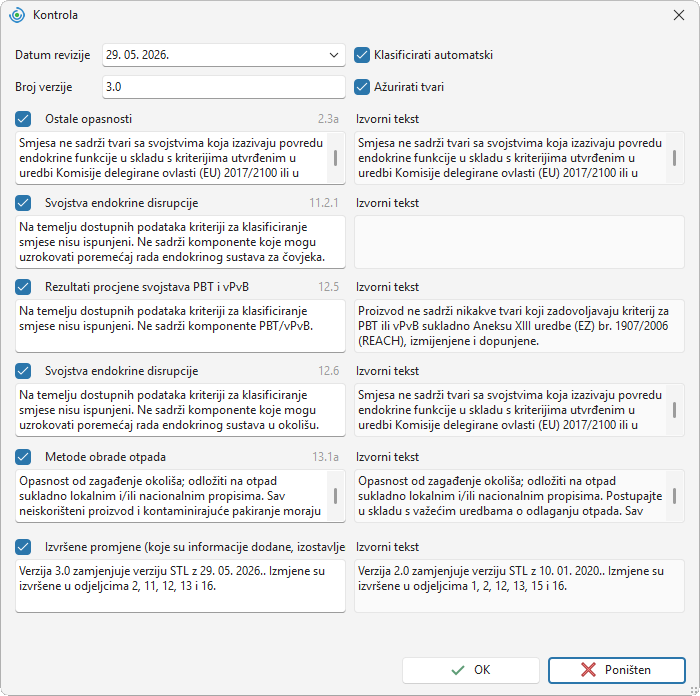700x696 pixels.
Task: Click Izvorni tekst label beside Ostale opasnosti
Action: [x=388, y=119]
